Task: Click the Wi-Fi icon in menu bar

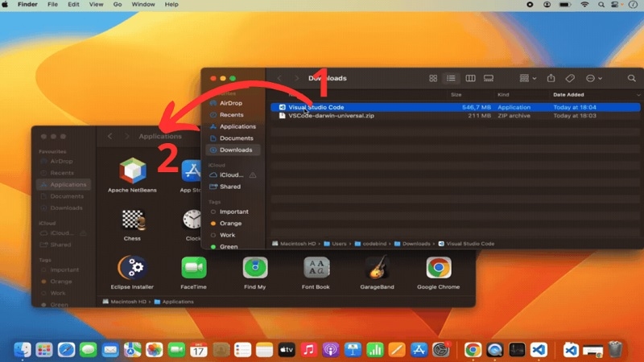Action: pos(584,5)
